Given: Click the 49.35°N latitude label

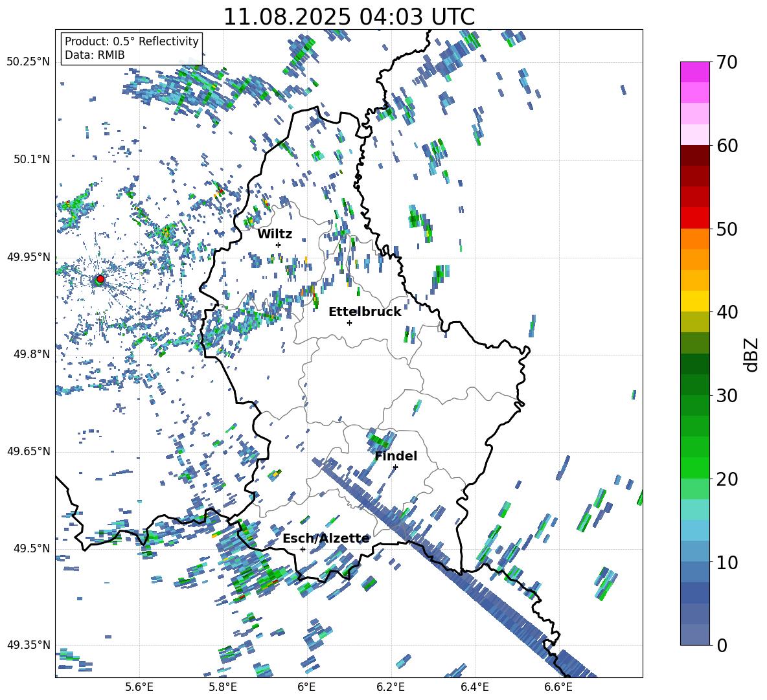Looking at the screenshot, I should click(x=29, y=645).
